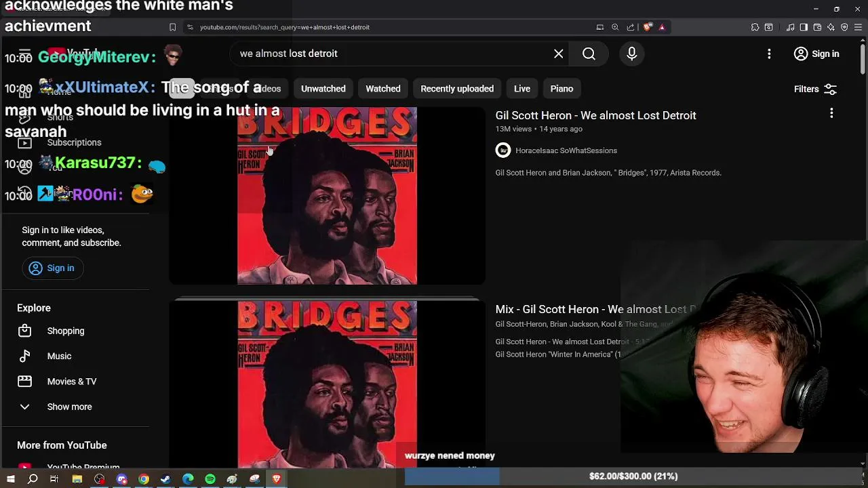Toggle the browser sidebar panel icon

tap(804, 27)
